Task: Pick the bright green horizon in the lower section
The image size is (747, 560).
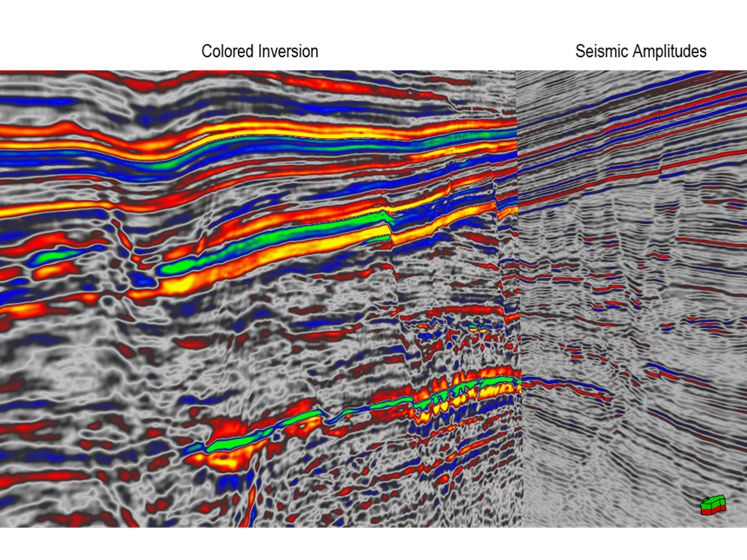Action: click(261, 432)
